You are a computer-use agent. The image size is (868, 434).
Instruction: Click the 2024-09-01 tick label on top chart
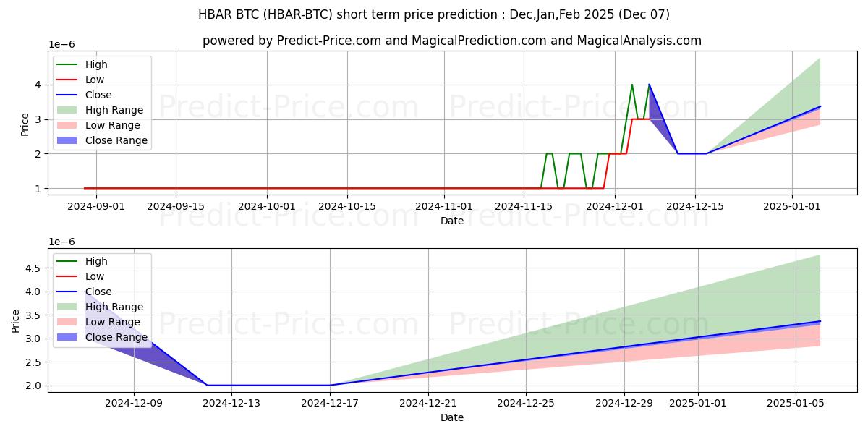pos(96,205)
